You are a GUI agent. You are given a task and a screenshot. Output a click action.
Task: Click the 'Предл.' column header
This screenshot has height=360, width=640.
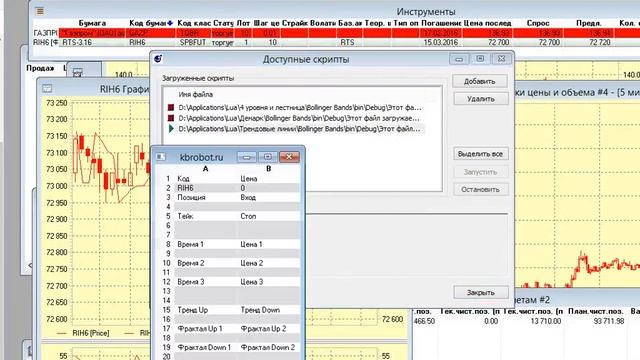coord(589,23)
